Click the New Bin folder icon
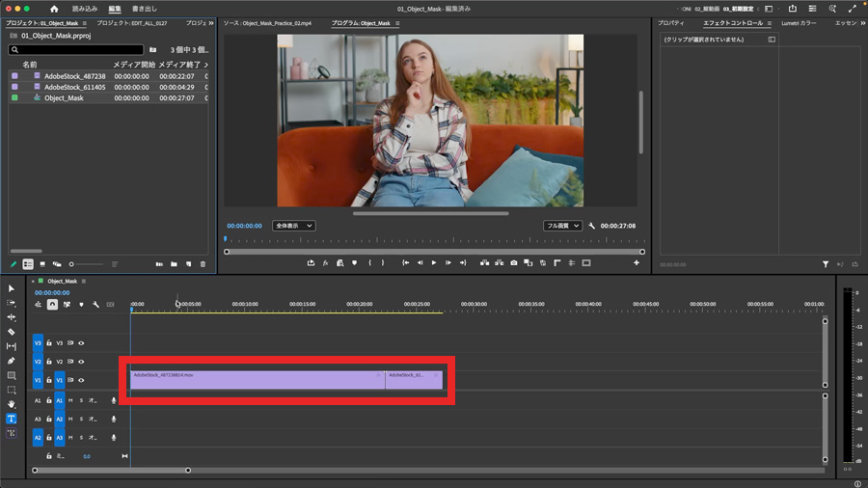 coord(174,264)
